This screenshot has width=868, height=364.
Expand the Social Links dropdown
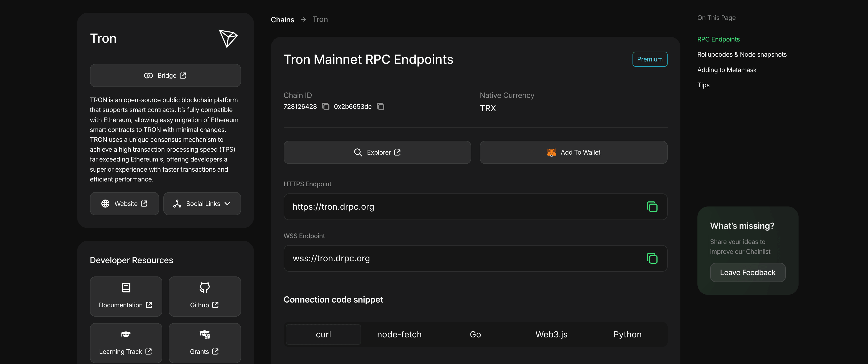[202, 204]
